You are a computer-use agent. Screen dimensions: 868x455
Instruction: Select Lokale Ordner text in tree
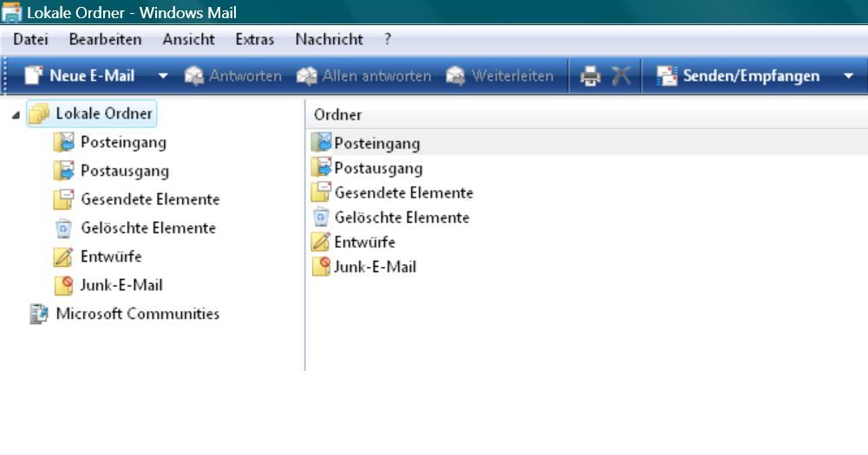pyautogui.click(x=104, y=114)
